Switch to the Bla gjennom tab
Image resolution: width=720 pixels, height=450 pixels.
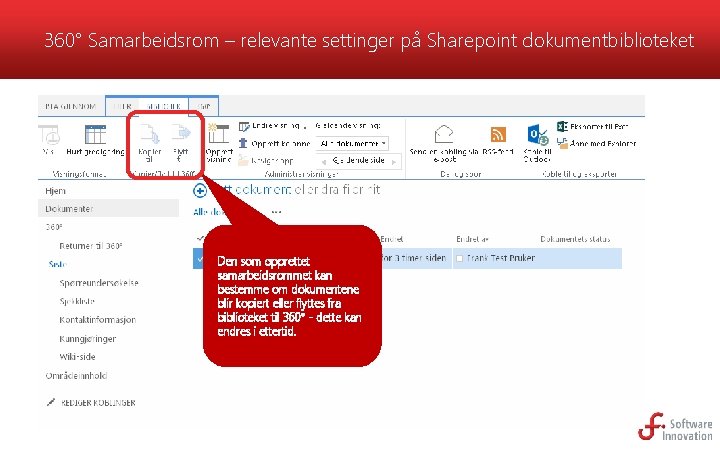coord(70,106)
